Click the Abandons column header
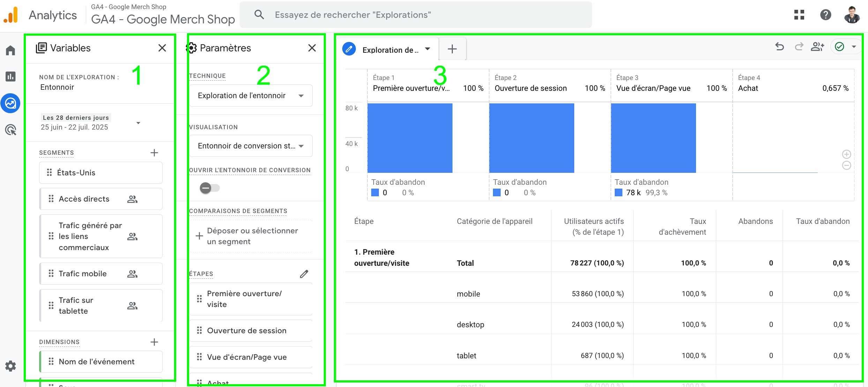Screen dimensions: 868x387 point(755,221)
